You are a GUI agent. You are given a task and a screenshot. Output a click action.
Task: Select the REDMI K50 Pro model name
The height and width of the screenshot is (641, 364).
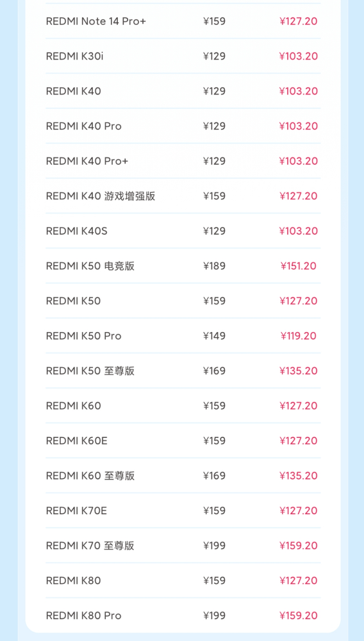[x=84, y=336]
